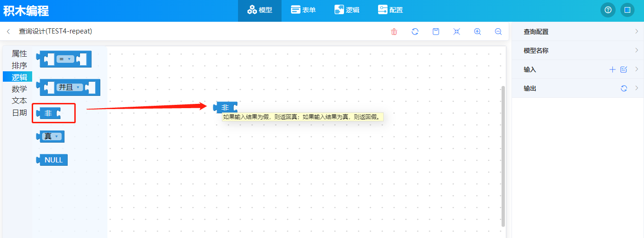This screenshot has height=238, width=644.
Task: Open the 真 boolean dropdown
Action: coord(53,136)
